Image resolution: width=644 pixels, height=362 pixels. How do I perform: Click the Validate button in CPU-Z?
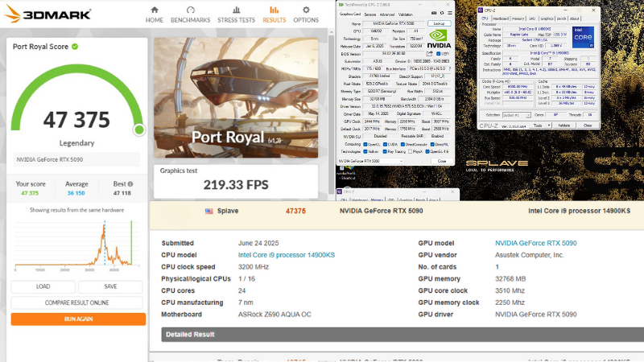564,125
